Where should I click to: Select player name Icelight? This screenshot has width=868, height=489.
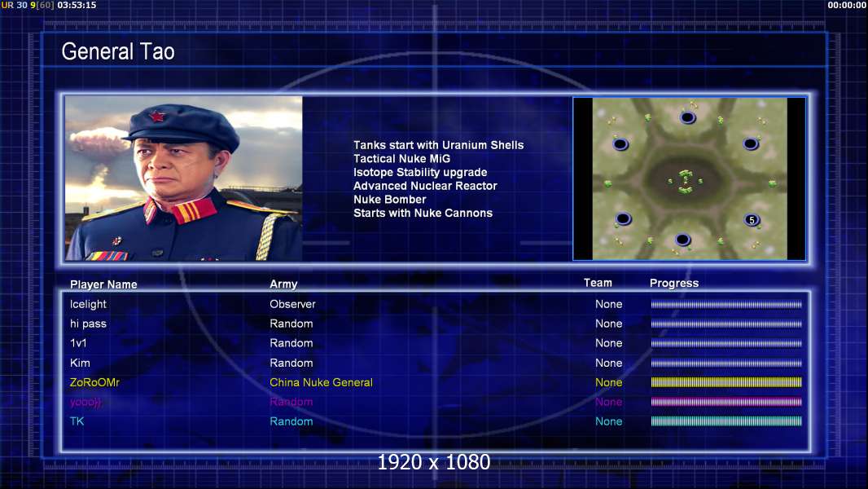pyautogui.click(x=88, y=304)
